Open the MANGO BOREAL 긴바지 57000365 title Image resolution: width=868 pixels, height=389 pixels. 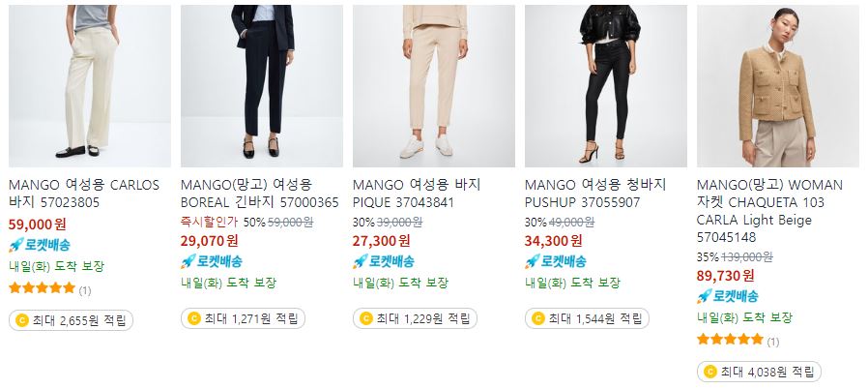coord(260,194)
